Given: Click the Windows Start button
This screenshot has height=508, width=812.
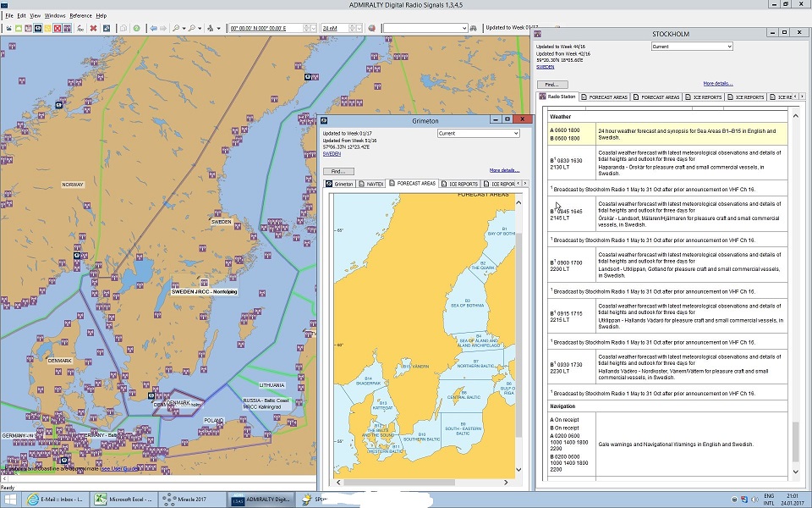Looking at the screenshot, I should point(10,500).
